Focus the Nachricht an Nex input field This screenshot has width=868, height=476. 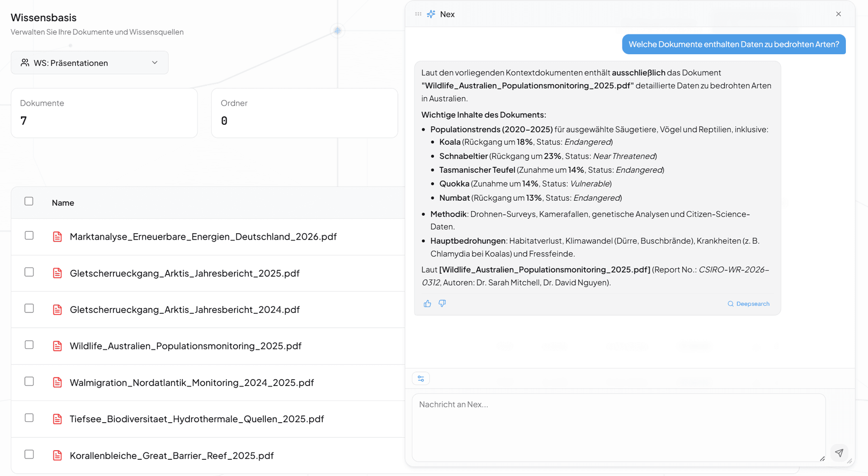(x=618, y=425)
